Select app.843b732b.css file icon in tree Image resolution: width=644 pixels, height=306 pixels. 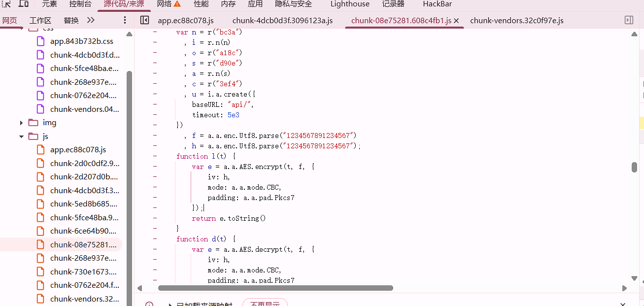(41, 41)
